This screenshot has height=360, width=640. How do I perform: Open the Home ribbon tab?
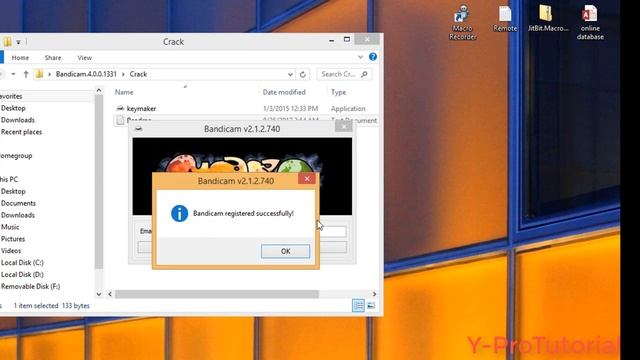tap(20, 58)
